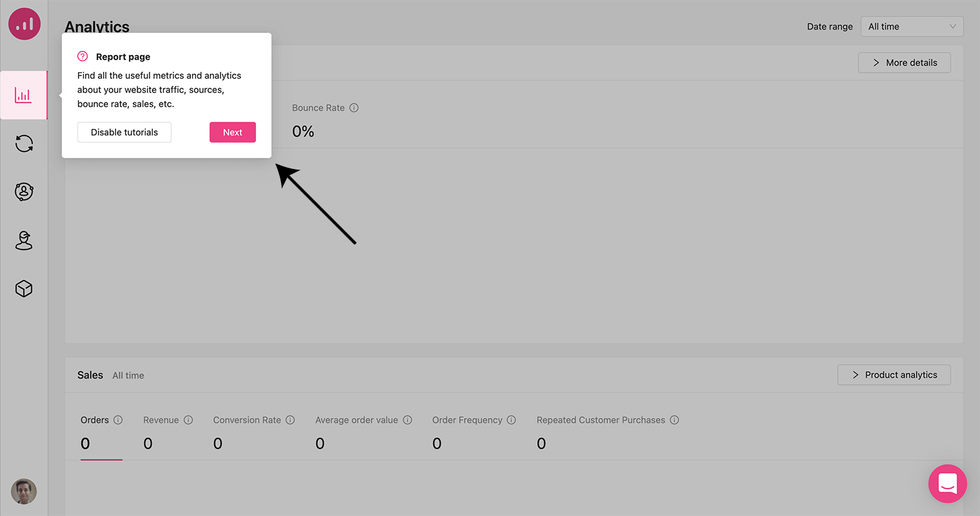
Task: Select the Average order value metric tab
Action: [363, 433]
